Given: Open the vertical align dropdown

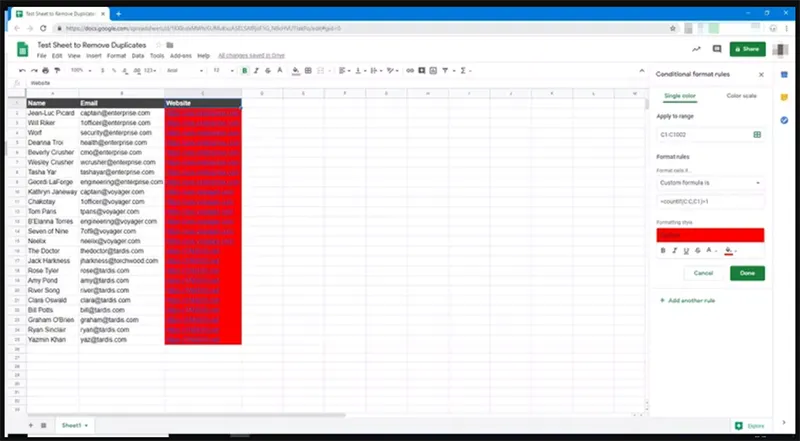Looking at the screenshot, I should pyautogui.click(x=360, y=70).
